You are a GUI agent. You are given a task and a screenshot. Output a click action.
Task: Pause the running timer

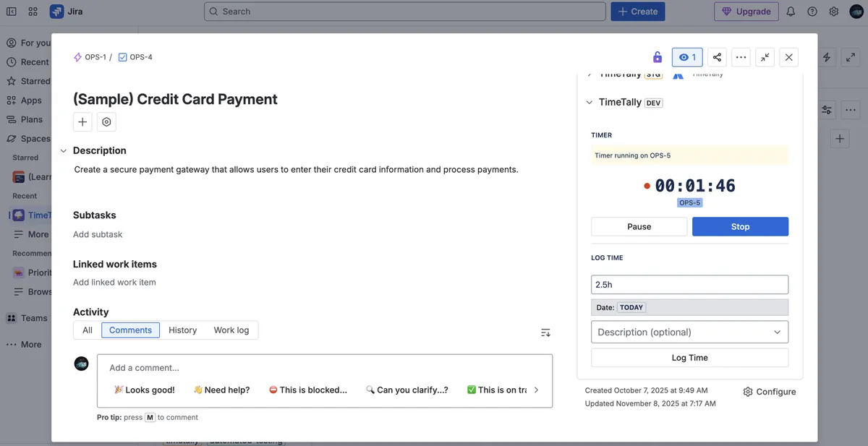click(639, 226)
